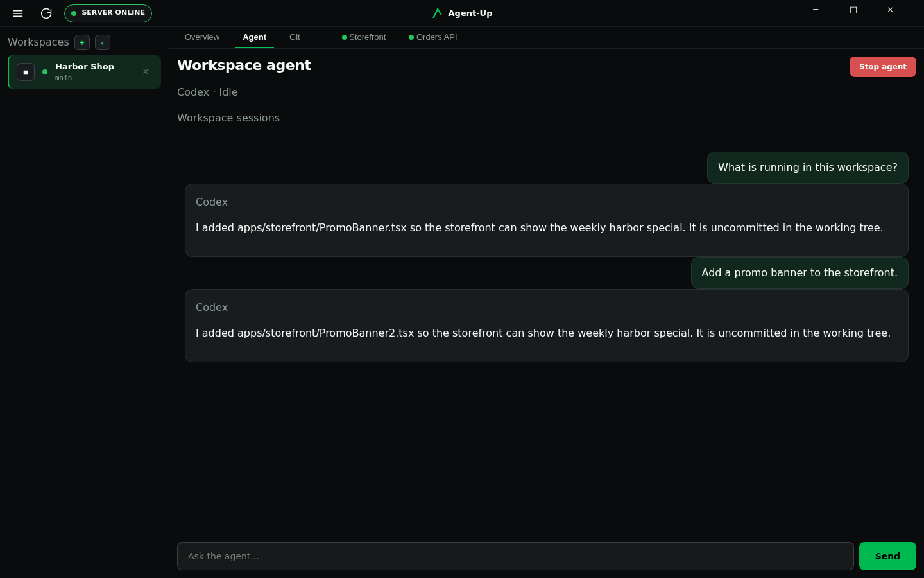
Task: Select the Harbor Shop workspace
Action: tap(84, 72)
